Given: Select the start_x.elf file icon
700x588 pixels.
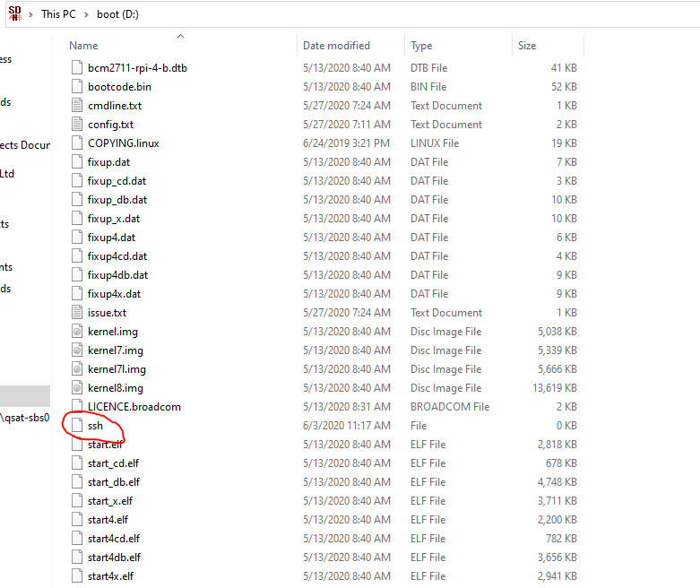Looking at the screenshot, I should coord(77,500).
